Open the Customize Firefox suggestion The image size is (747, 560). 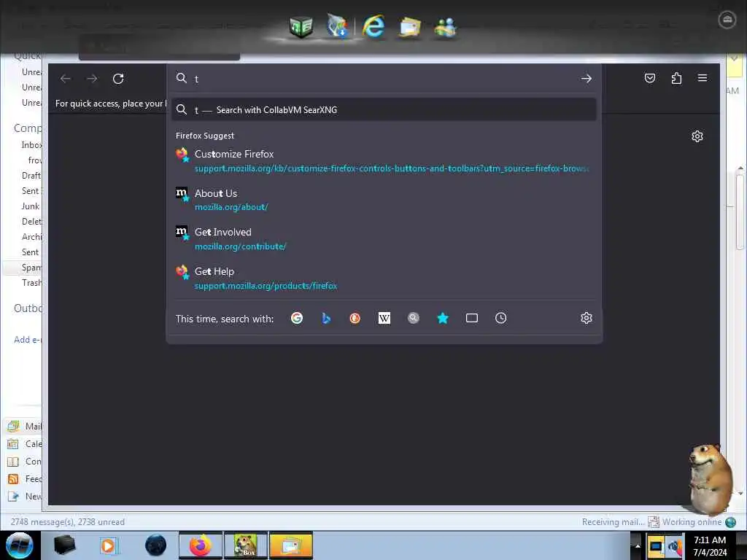click(x=384, y=161)
